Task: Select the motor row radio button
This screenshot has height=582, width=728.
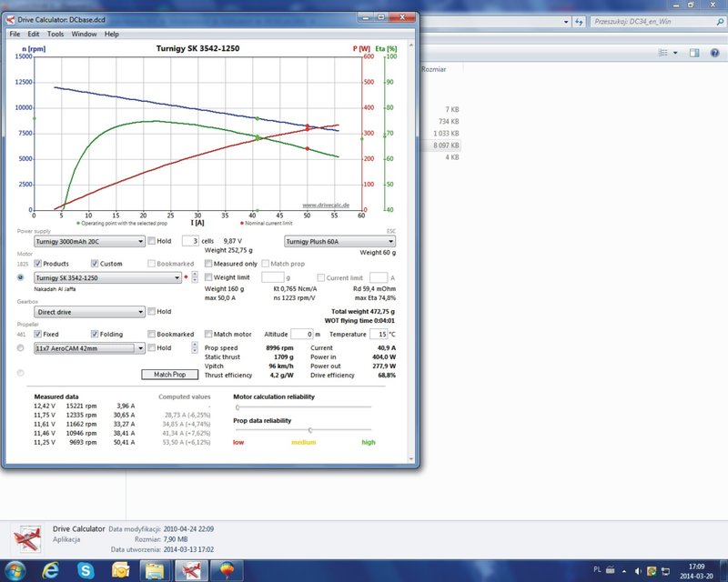Action: click(x=20, y=277)
